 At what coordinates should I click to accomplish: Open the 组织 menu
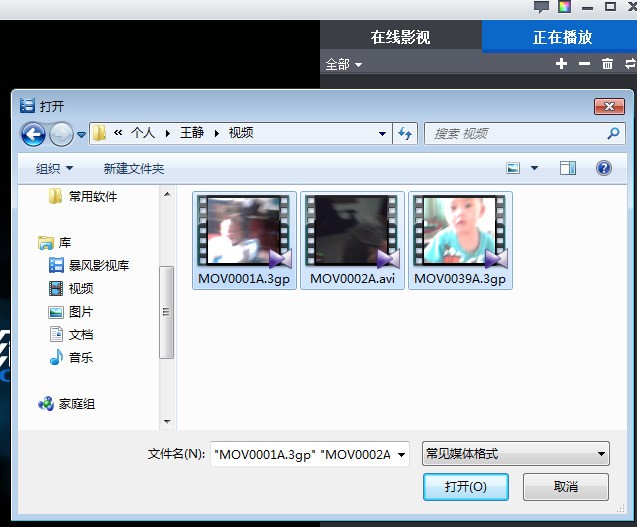pos(55,169)
